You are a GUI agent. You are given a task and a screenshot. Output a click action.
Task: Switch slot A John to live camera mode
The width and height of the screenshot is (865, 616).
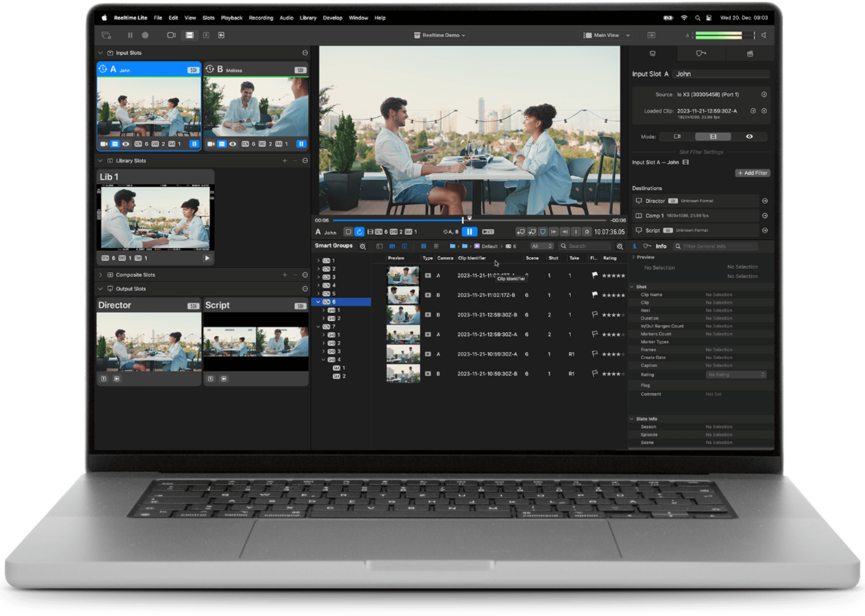point(104,144)
